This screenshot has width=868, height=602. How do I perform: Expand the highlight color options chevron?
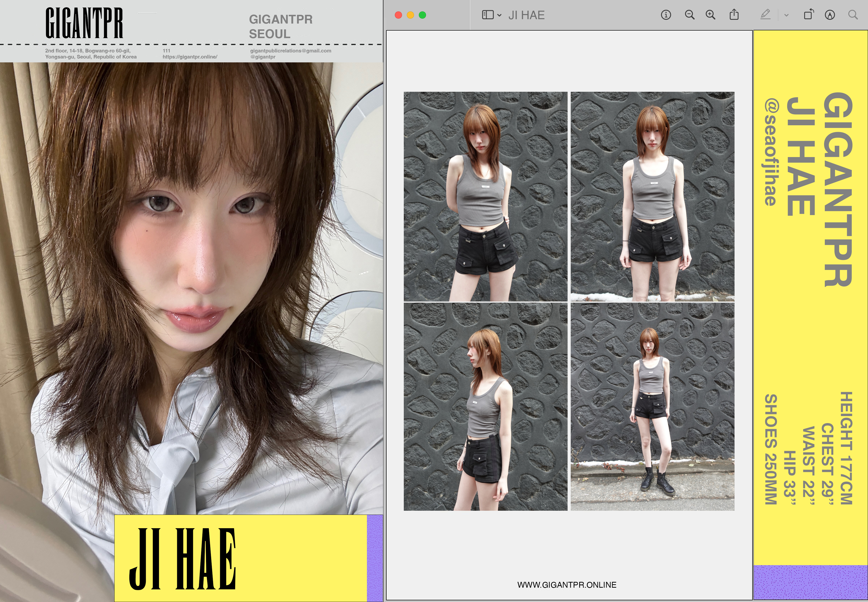[786, 16]
